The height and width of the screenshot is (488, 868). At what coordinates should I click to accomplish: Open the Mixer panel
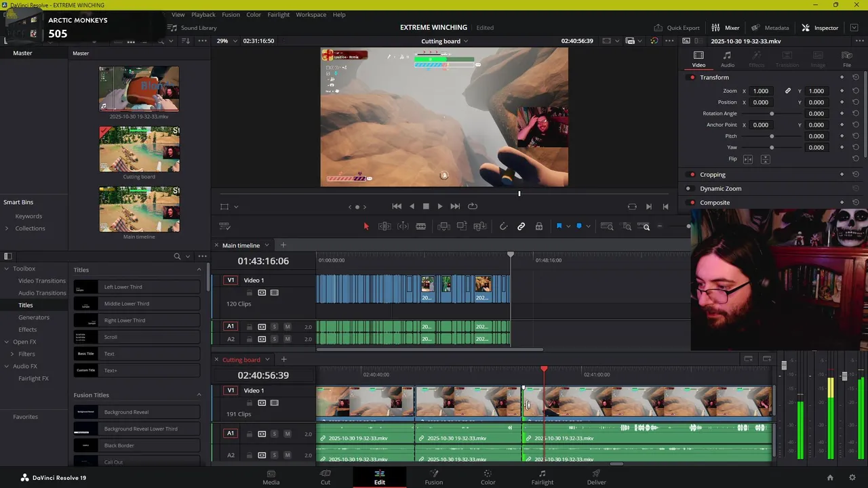point(725,28)
